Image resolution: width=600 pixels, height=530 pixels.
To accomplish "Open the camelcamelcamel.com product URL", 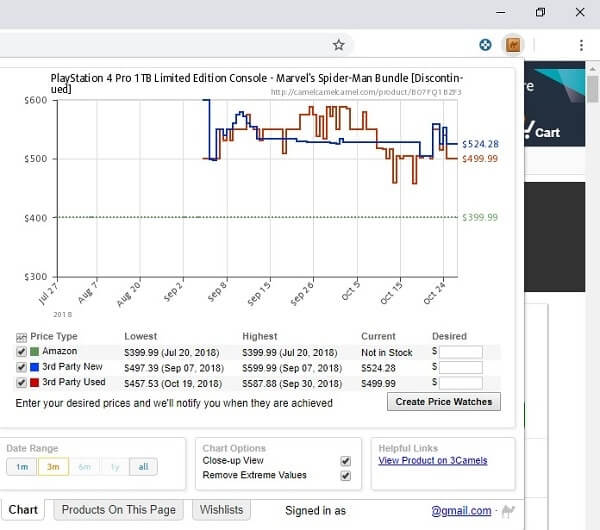I will pos(366,92).
